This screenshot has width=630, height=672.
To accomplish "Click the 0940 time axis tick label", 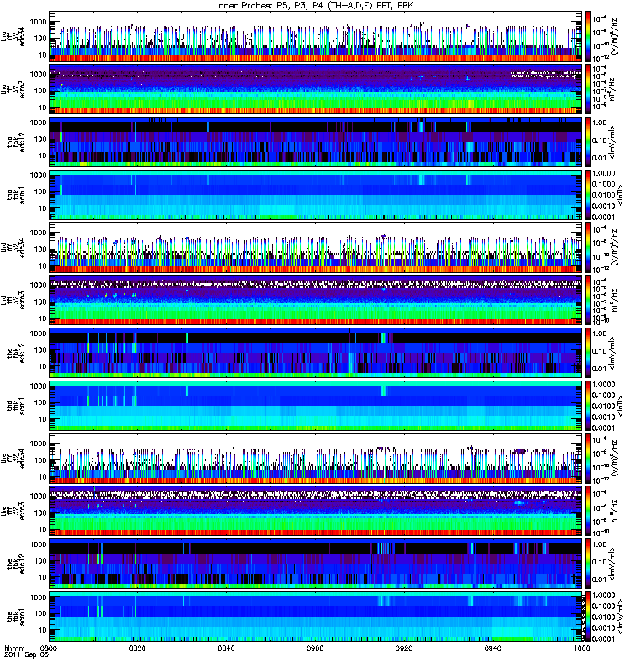I will click(493, 648).
